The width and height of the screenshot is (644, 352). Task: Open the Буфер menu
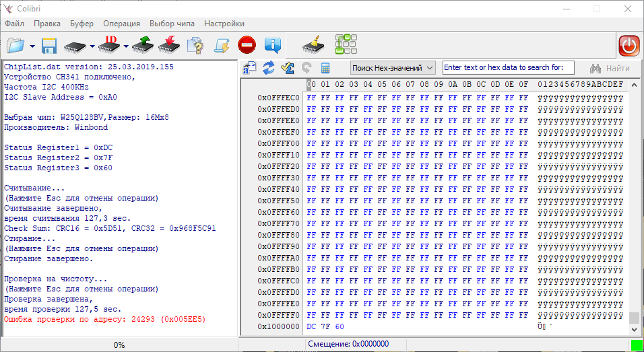(82, 24)
